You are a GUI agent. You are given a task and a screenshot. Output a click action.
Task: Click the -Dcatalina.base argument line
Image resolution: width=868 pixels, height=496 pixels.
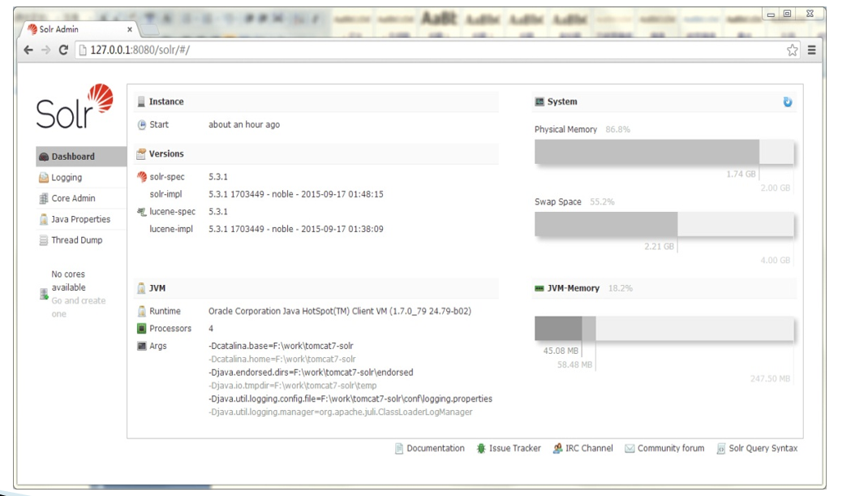click(x=281, y=346)
